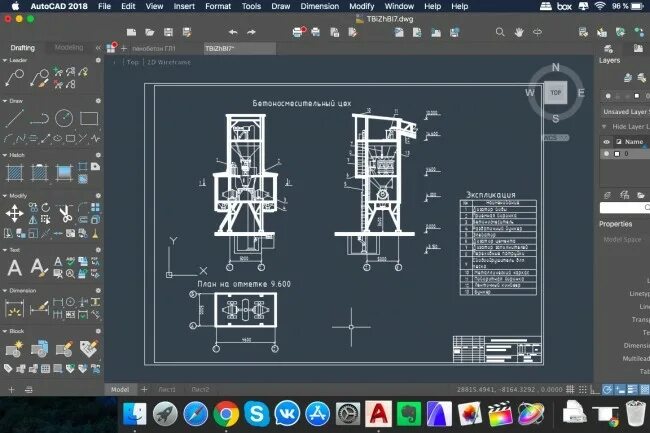650x433 pixels.
Task: Open Skype from the Dock
Action: (257, 414)
